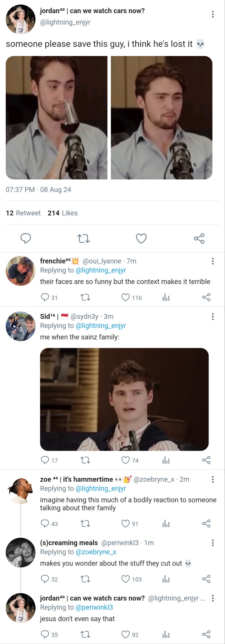Retweet the main post about saving this guy

pos(83,238)
